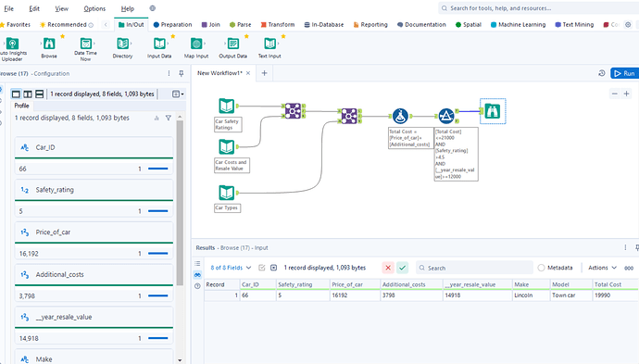This screenshot has height=364, width=639.
Task: Select the Formula tool on canvas
Action: (x=400, y=116)
